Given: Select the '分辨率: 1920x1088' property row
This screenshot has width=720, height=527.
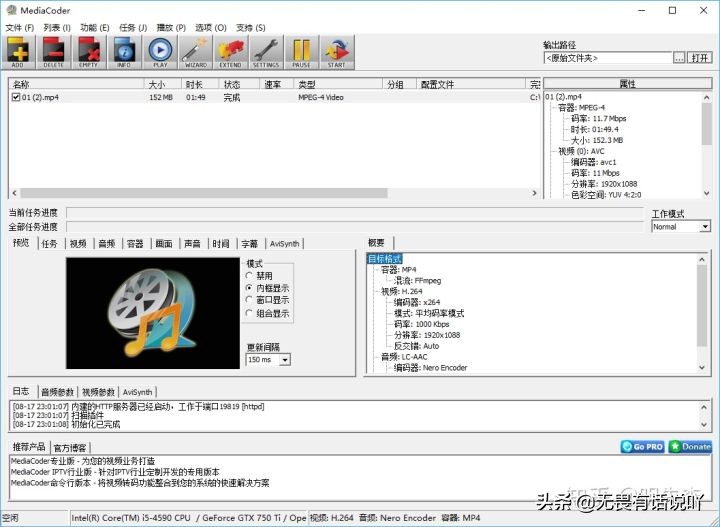Looking at the screenshot, I should 604,184.
